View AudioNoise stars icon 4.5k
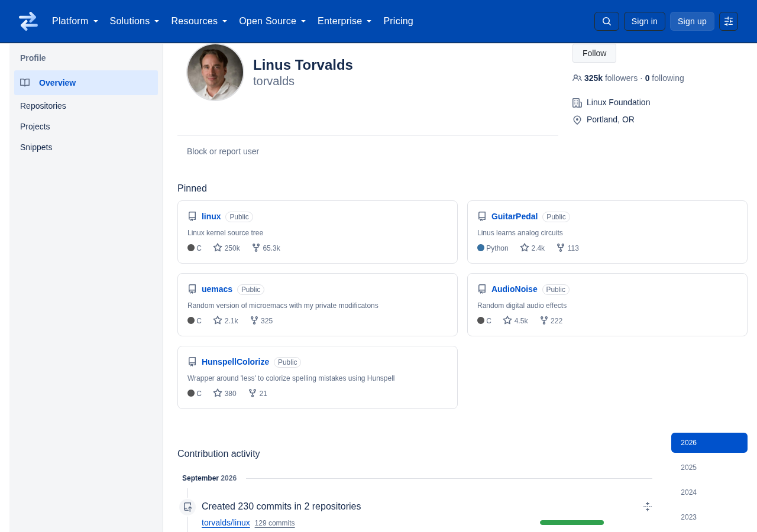 pyautogui.click(x=507, y=320)
